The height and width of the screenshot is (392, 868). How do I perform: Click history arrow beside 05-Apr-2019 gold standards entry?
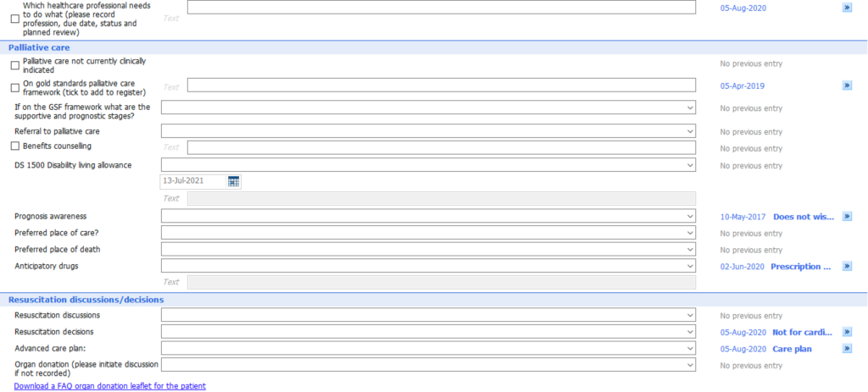847,86
